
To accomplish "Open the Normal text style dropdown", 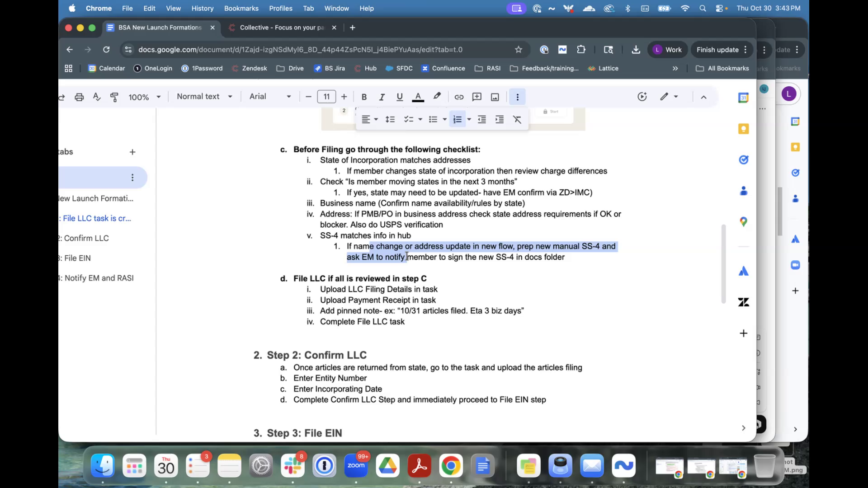I will [204, 97].
